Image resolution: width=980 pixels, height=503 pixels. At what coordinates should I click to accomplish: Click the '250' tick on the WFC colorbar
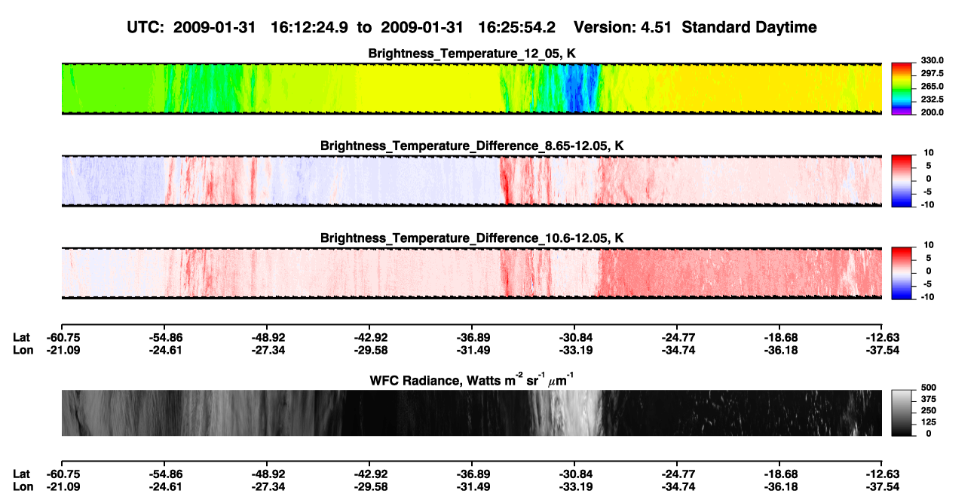click(927, 409)
